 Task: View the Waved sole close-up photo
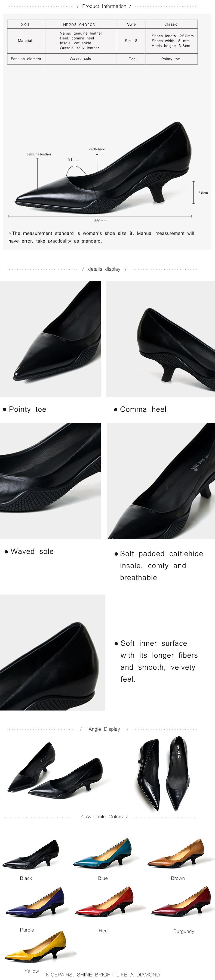50,481
